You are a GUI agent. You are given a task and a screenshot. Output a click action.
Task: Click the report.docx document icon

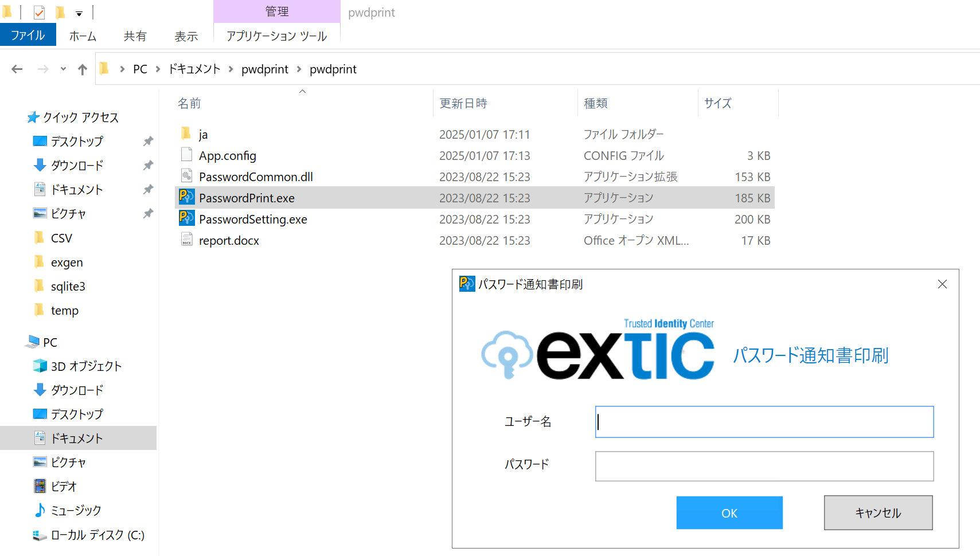[186, 240]
